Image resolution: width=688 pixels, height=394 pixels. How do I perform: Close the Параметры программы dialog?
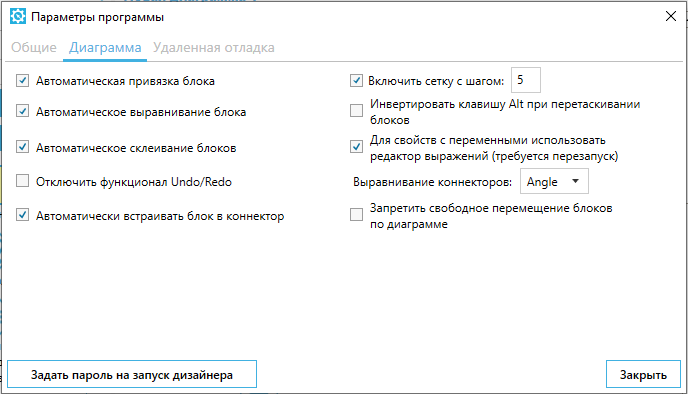pyautogui.click(x=670, y=17)
